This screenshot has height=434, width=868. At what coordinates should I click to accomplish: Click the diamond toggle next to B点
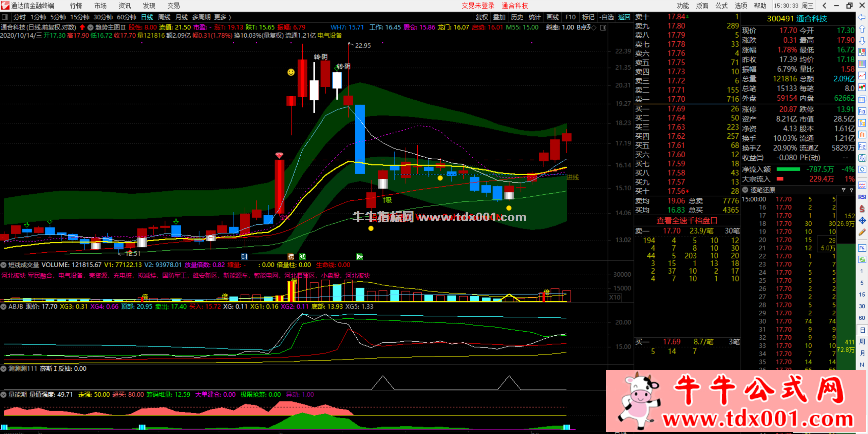pos(594,28)
